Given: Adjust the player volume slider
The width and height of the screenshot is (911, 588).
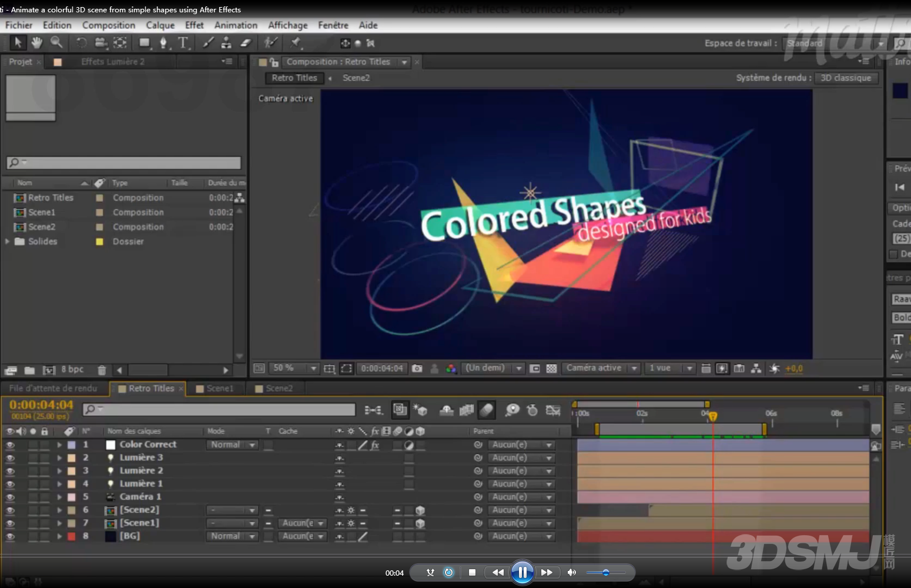Looking at the screenshot, I should (605, 573).
